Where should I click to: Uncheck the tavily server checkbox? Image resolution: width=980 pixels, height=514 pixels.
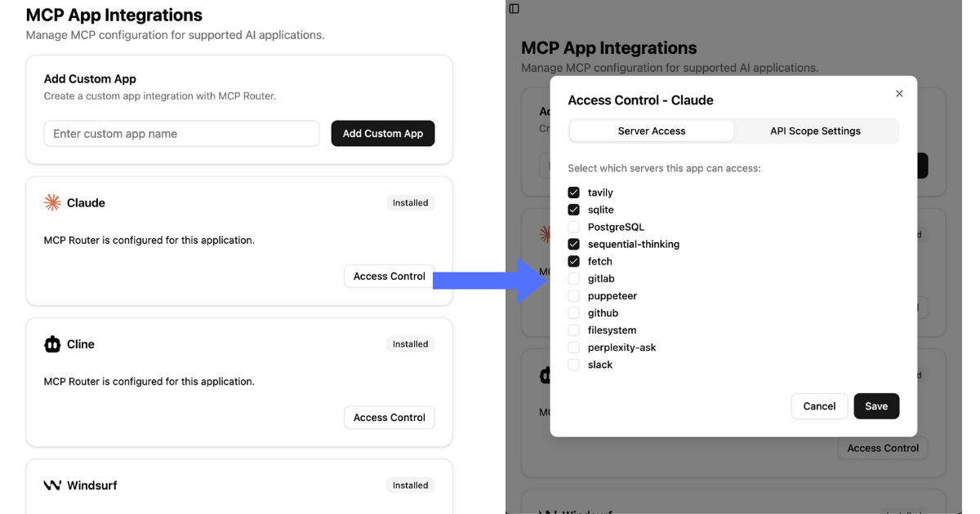click(x=573, y=193)
